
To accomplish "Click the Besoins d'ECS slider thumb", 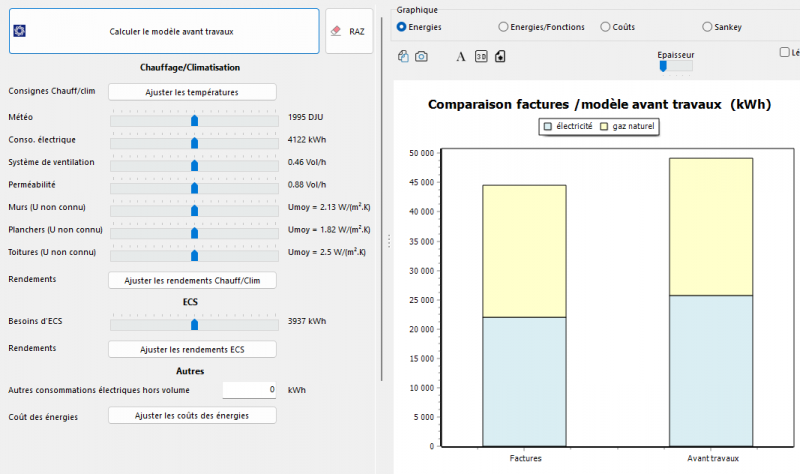I will pyautogui.click(x=195, y=323).
